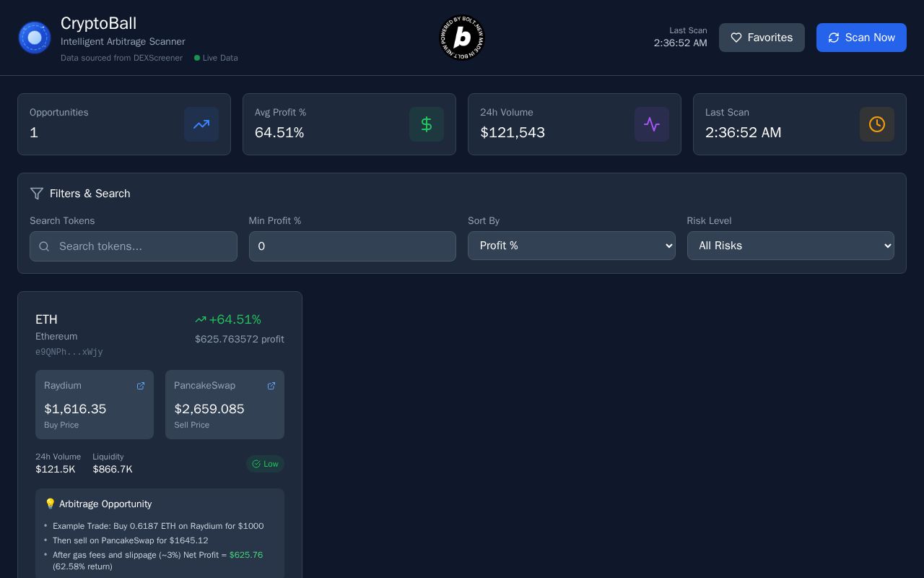924x578 pixels.
Task: Click the orange clock Last Scan icon
Action: pyautogui.click(x=877, y=124)
